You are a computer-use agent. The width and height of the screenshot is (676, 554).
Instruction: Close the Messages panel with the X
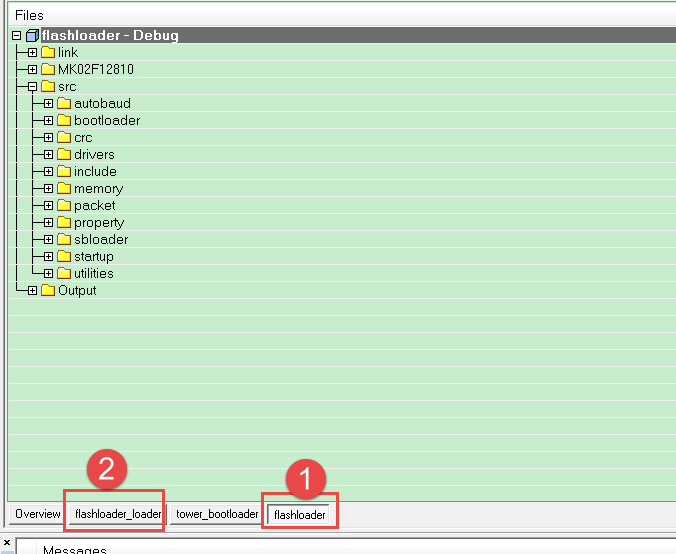[7, 543]
